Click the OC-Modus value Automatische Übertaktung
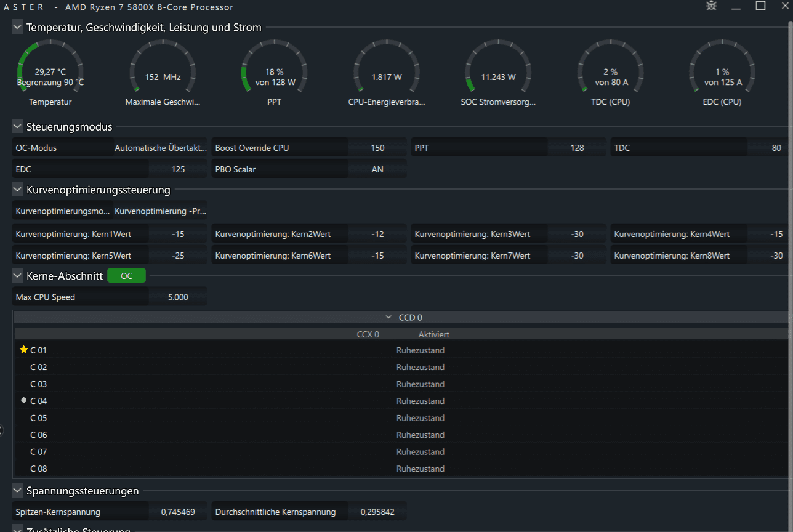This screenshot has width=793, height=532. click(161, 148)
